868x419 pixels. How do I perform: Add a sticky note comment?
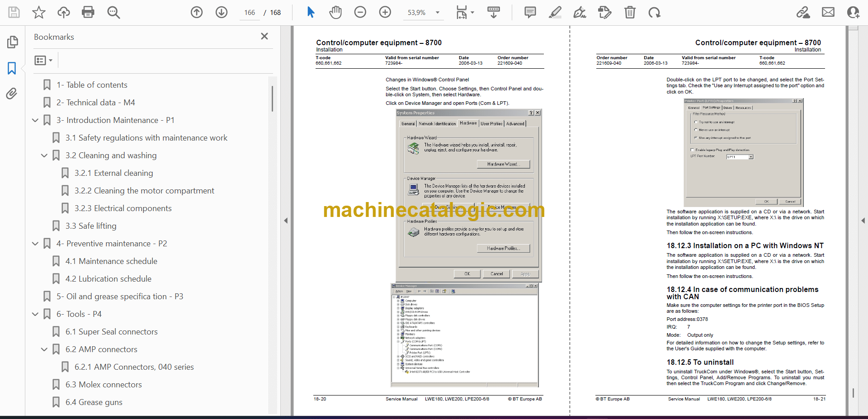click(530, 12)
